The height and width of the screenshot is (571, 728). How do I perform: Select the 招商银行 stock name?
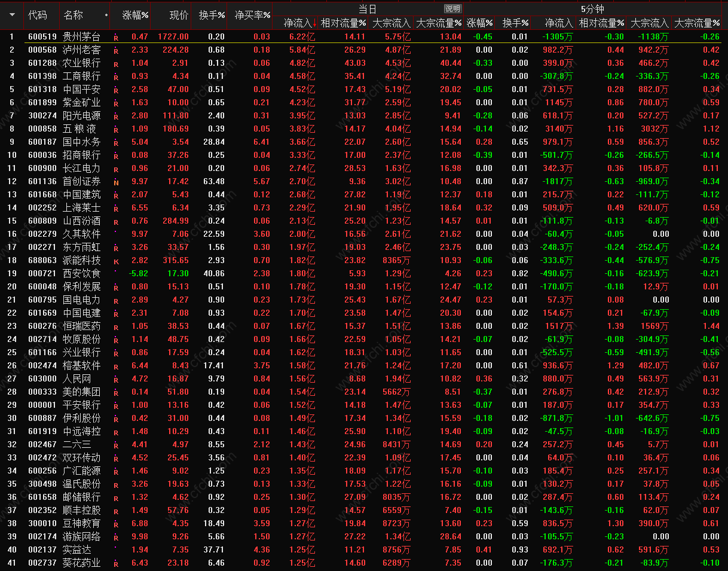pos(82,155)
